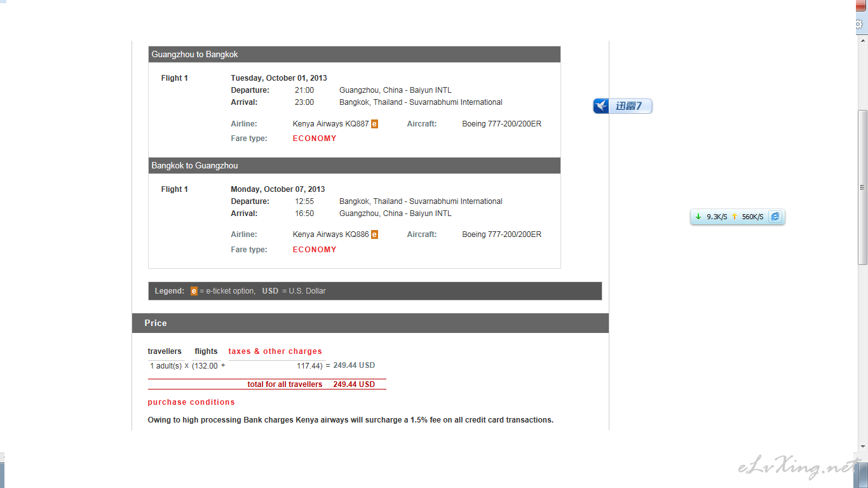868x488 pixels.
Task: Click Guangzhou Baiyun INTL departure on October 01
Action: (x=395, y=90)
